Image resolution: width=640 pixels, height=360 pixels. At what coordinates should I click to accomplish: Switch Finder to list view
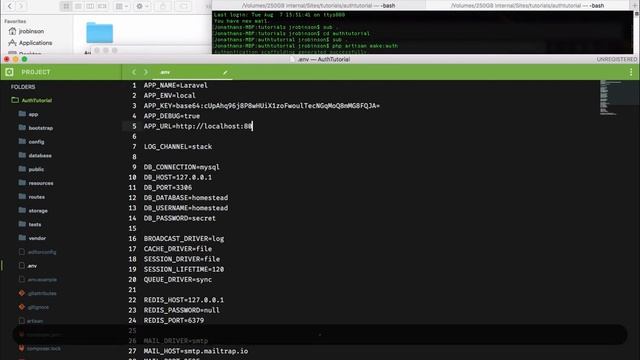click(78, 6)
